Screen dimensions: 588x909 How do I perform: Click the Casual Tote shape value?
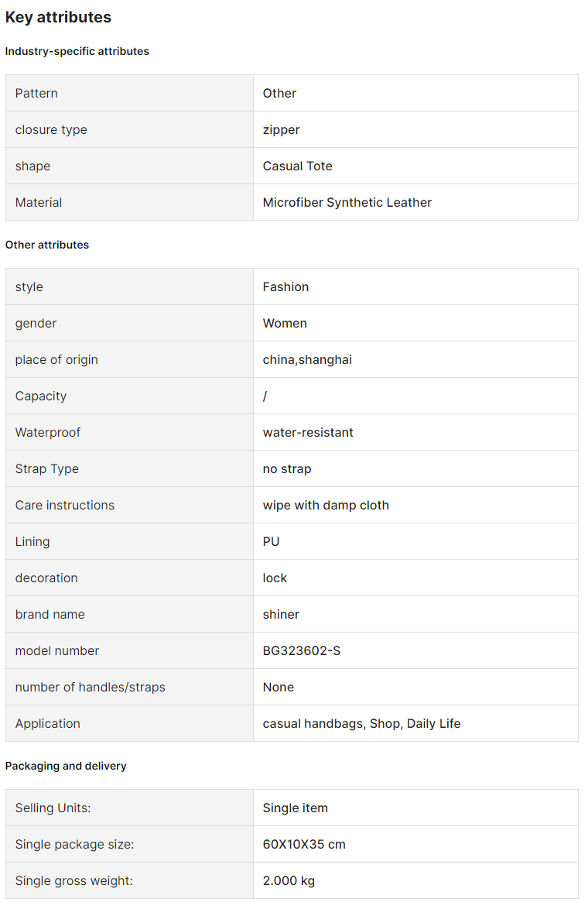[x=297, y=166]
